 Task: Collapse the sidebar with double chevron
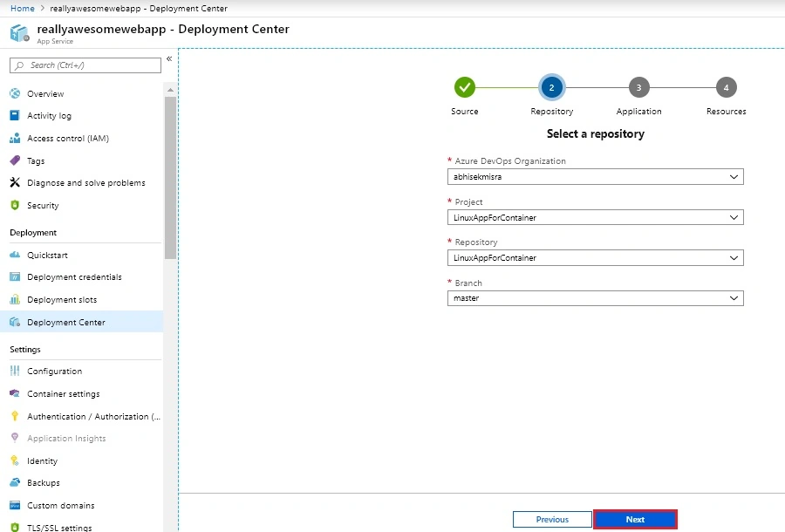169,59
